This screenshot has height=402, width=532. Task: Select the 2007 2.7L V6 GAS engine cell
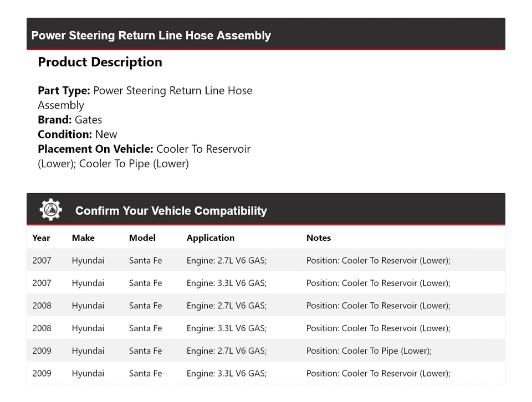point(227,260)
